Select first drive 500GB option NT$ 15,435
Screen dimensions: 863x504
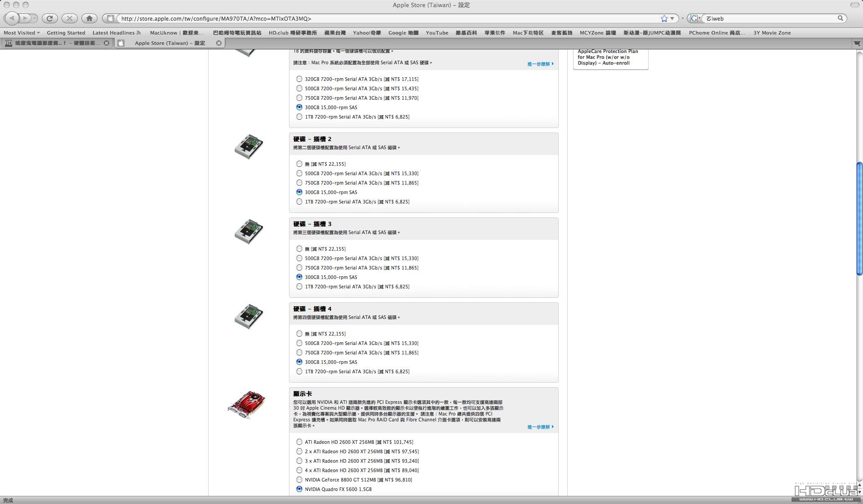pos(299,88)
